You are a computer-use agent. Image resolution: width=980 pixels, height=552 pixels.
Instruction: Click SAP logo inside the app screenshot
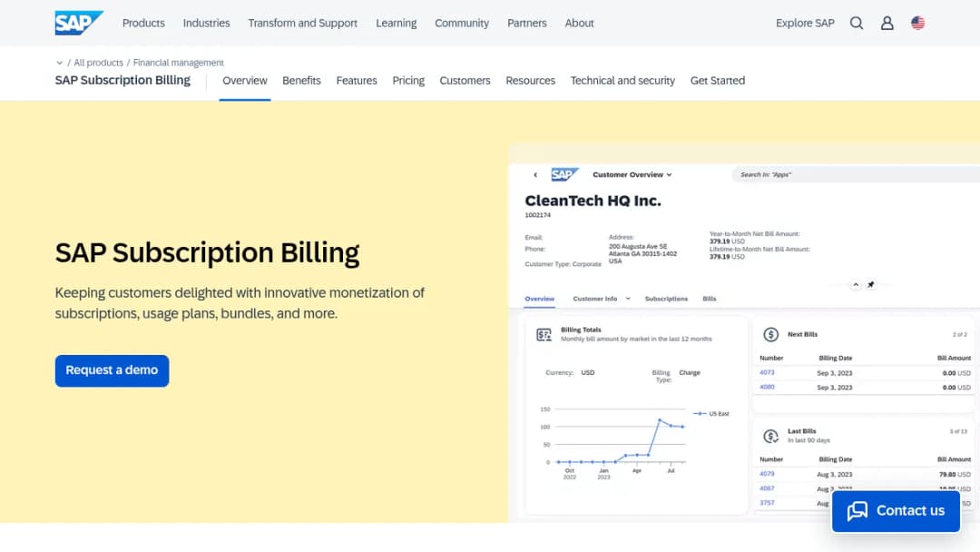click(564, 174)
